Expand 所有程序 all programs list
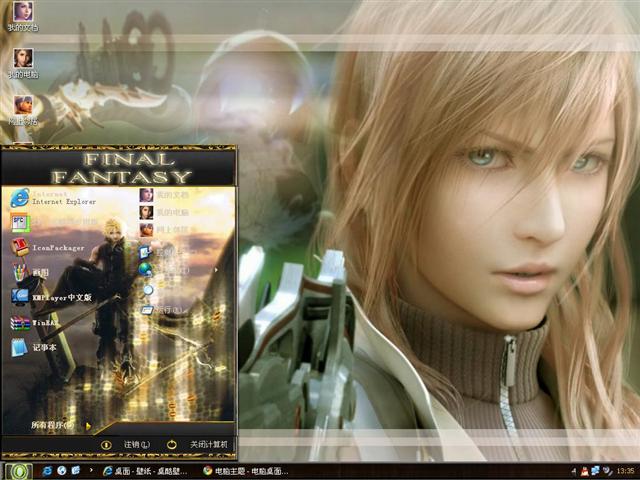The height and width of the screenshot is (480, 640). [60, 425]
